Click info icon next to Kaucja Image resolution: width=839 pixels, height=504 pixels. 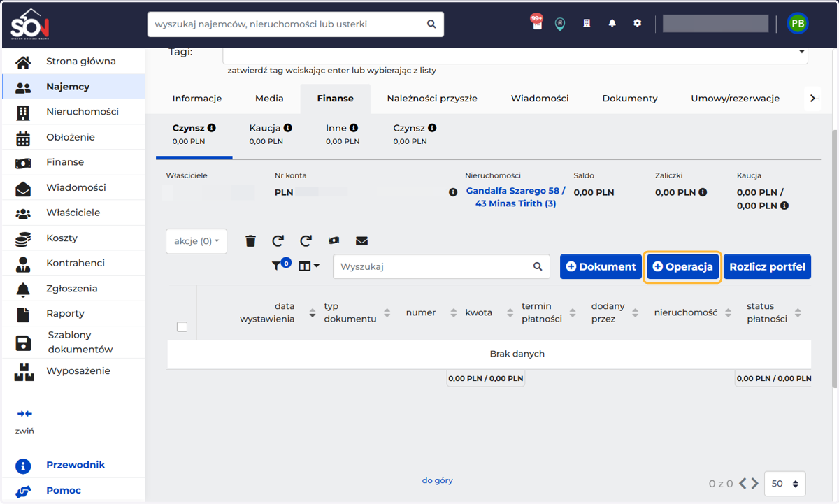pos(287,128)
